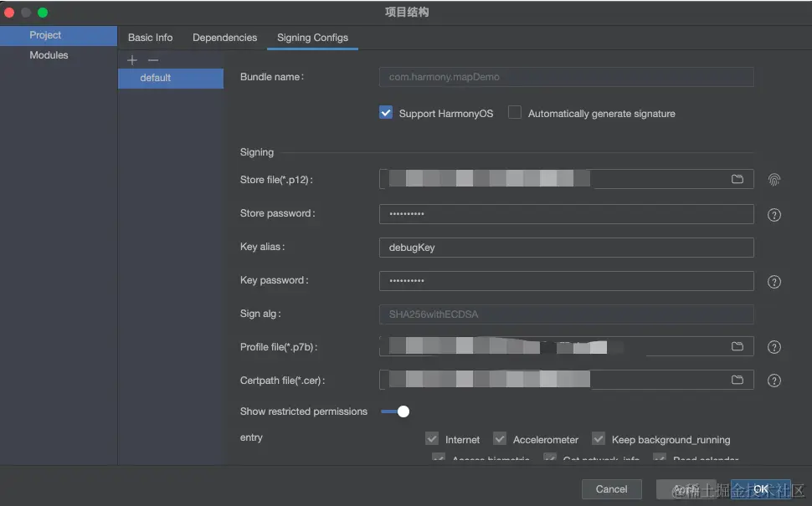Screen dimensions: 812x506
Task: Toggle the Accelerometer permission checkbox
Action: point(499,439)
